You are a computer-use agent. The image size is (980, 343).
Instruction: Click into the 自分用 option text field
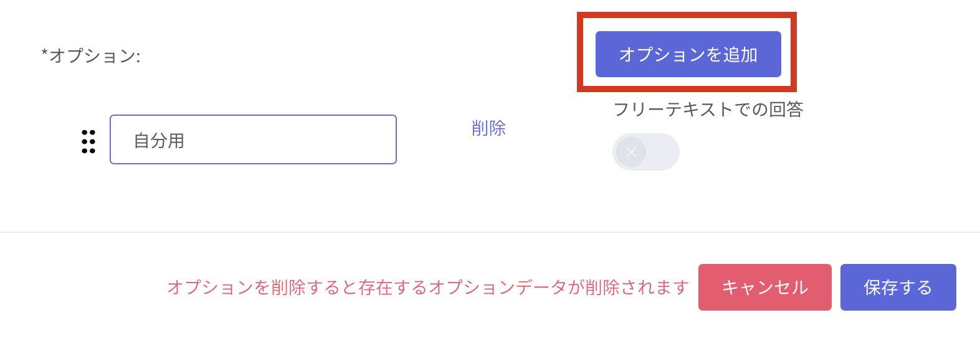[x=253, y=140]
